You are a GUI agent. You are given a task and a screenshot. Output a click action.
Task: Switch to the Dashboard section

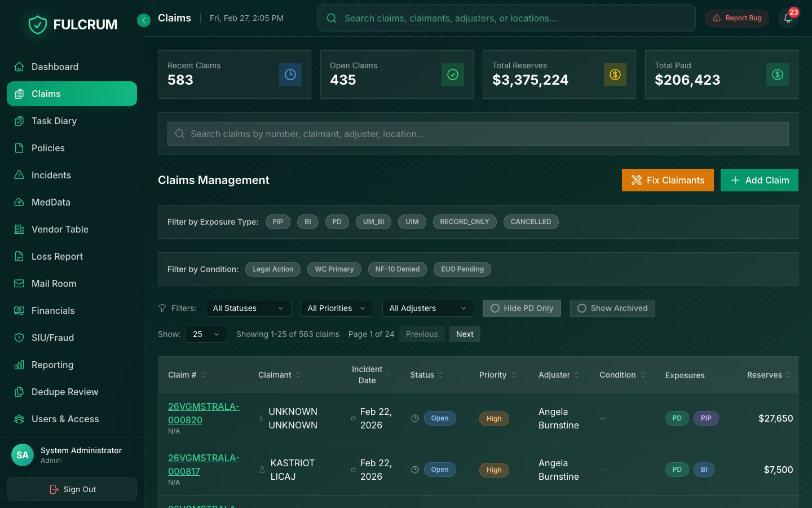[x=55, y=67]
